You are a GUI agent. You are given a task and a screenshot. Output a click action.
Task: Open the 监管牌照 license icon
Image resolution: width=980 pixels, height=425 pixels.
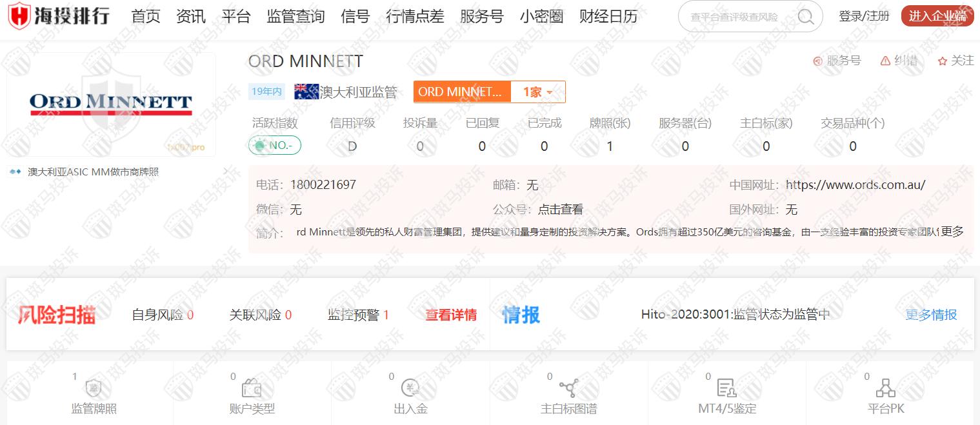94,388
